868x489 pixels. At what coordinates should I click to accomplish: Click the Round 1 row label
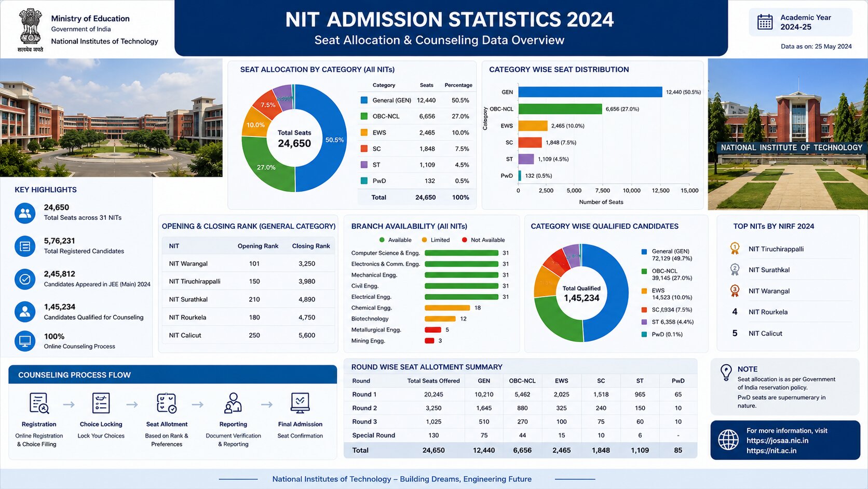click(364, 394)
